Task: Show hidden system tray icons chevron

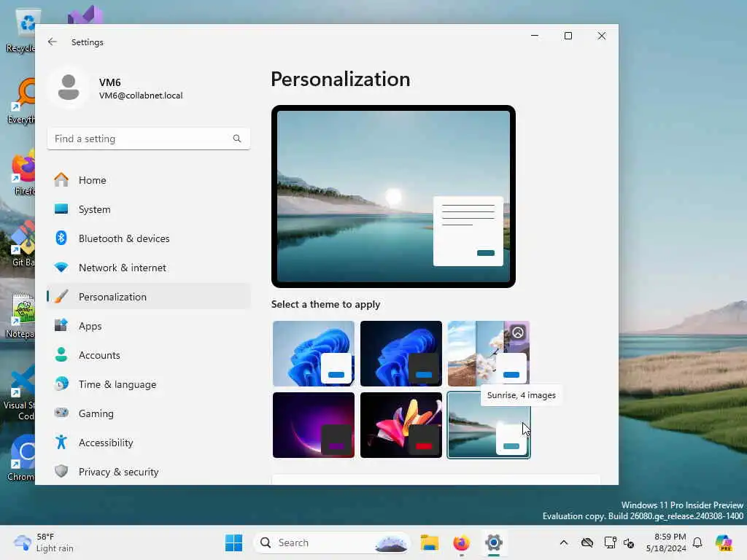Action: 564,542
